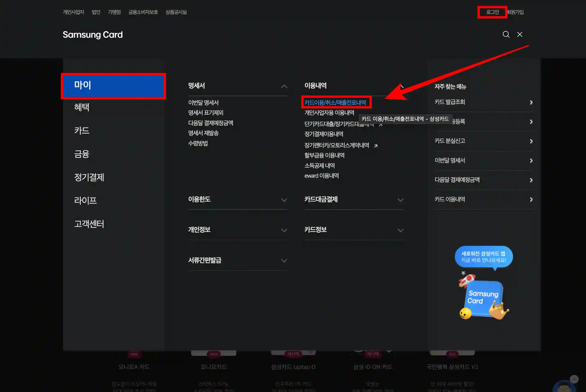Open 카드 이용내역 shortcut

click(x=450, y=199)
